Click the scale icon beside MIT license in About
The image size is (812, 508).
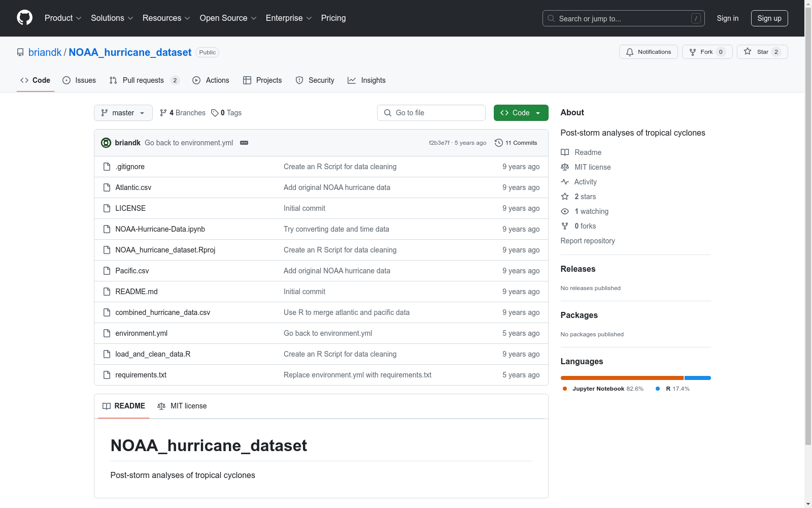(x=565, y=167)
